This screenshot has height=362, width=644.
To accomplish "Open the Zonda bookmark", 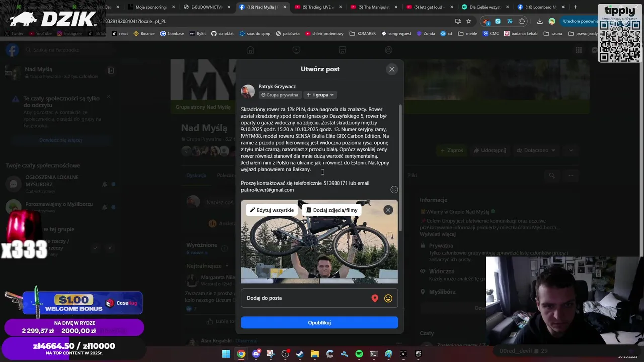I will 426,34.
